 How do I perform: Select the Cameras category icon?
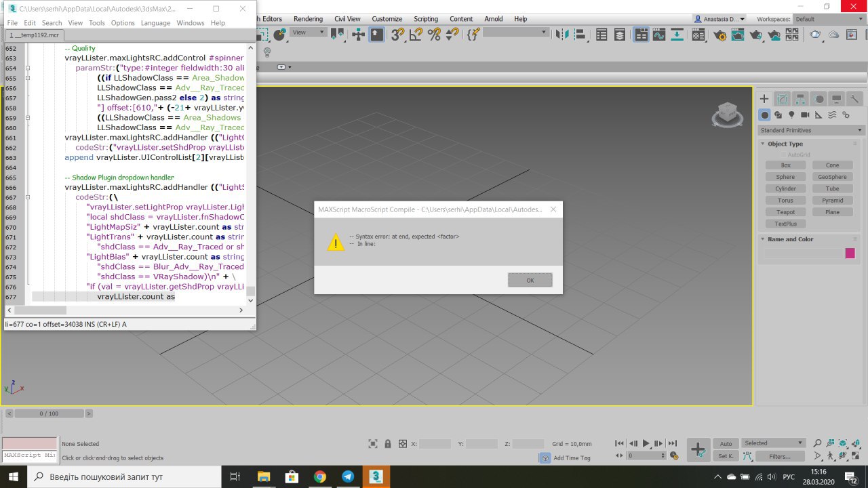(x=805, y=115)
